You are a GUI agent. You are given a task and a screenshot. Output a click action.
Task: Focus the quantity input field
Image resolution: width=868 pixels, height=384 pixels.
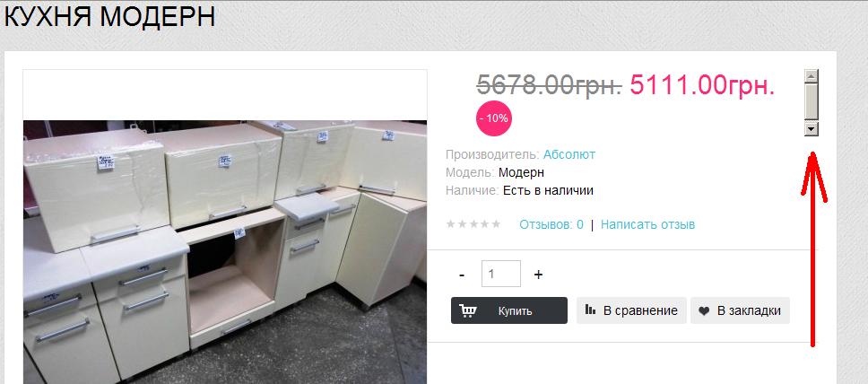pyautogui.click(x=501, y=274)
